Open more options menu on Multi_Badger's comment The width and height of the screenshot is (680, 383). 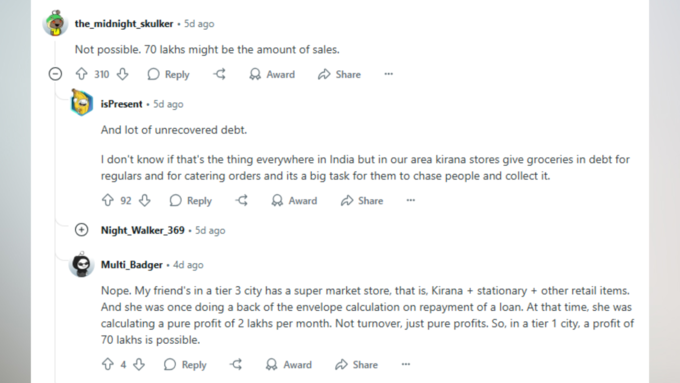click(x=405, y=364)
